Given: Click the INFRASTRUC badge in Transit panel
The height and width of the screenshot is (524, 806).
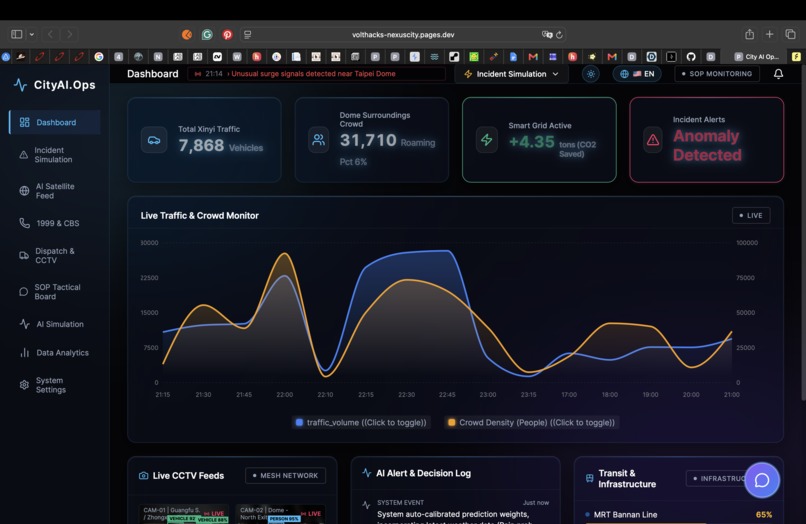Looking at the screenshot, I should (717, 478).
